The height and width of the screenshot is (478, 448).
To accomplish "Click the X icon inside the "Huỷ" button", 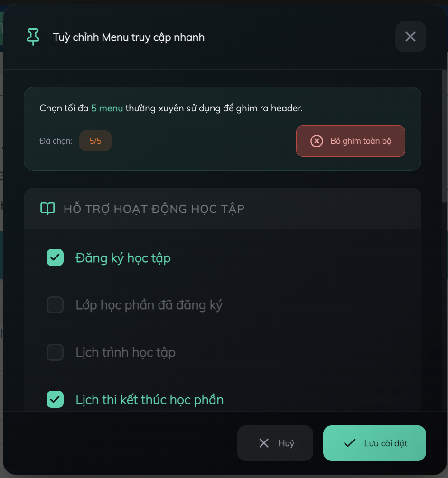I will pyautogui.click(x=264, y=443).
